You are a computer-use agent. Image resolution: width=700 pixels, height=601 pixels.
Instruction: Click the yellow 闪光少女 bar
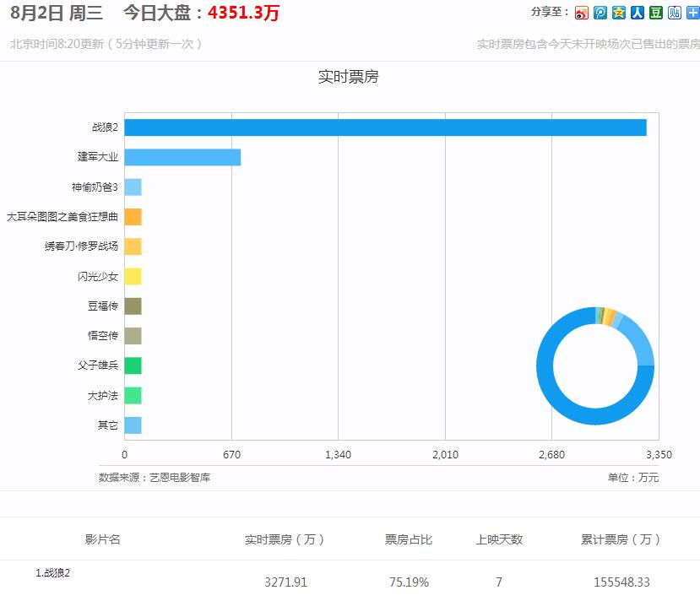(133, 277)
